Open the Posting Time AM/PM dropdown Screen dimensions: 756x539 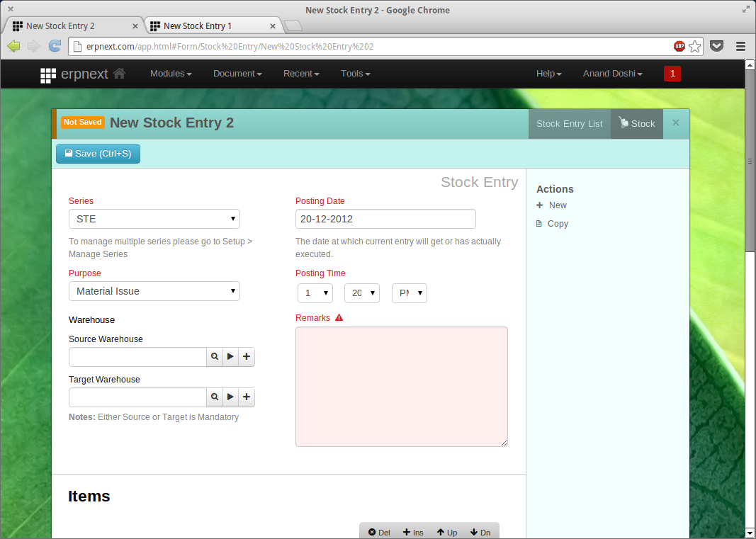coord(410,293)
